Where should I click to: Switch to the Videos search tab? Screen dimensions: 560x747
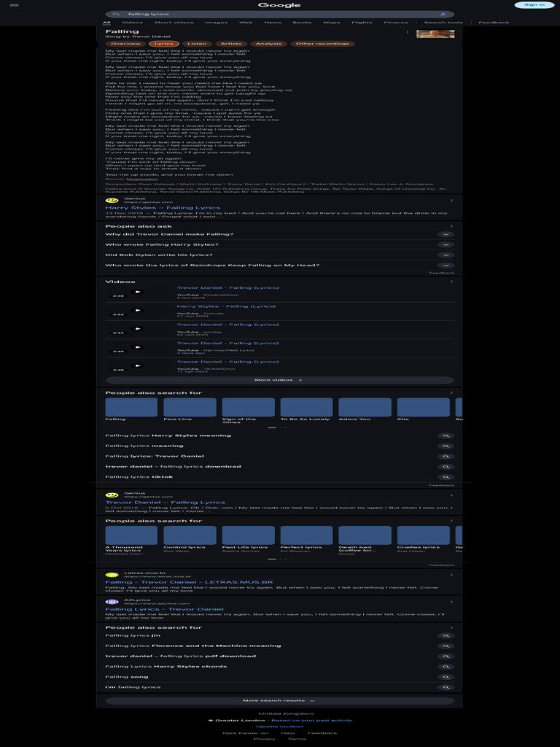click(133, 23)
